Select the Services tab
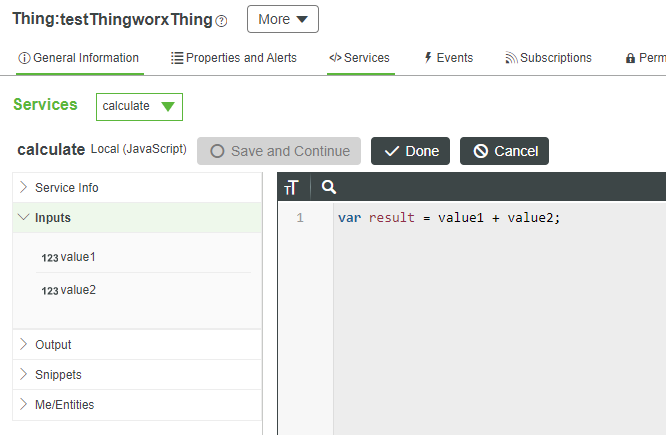The height and width of the screenshot is (435, 666). point(360,58)
